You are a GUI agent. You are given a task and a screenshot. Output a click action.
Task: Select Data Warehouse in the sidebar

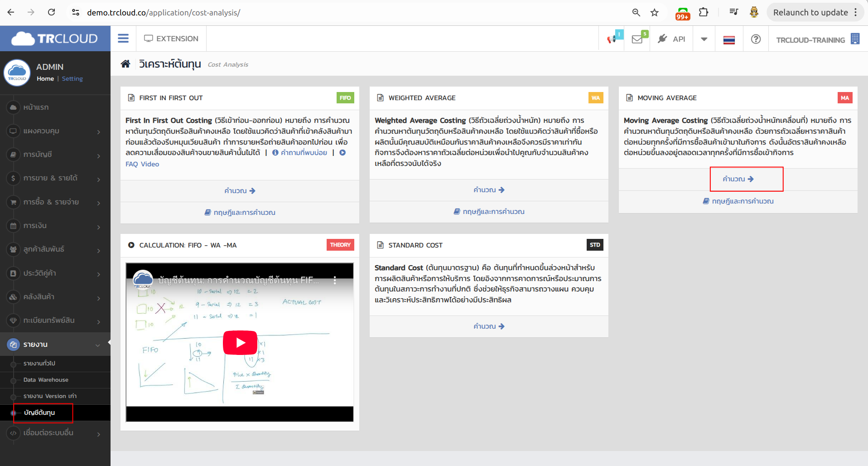click(x=46, y=380)
